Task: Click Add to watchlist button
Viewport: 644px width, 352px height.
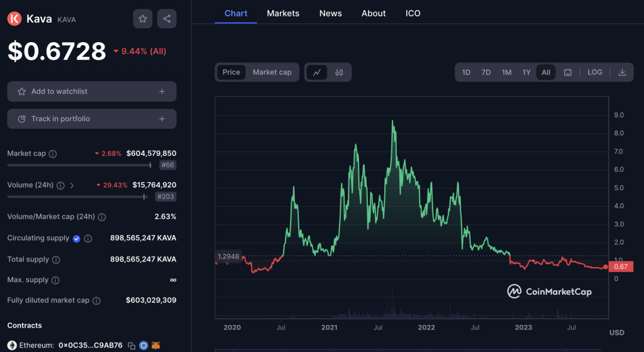Action: pos(92,92)
